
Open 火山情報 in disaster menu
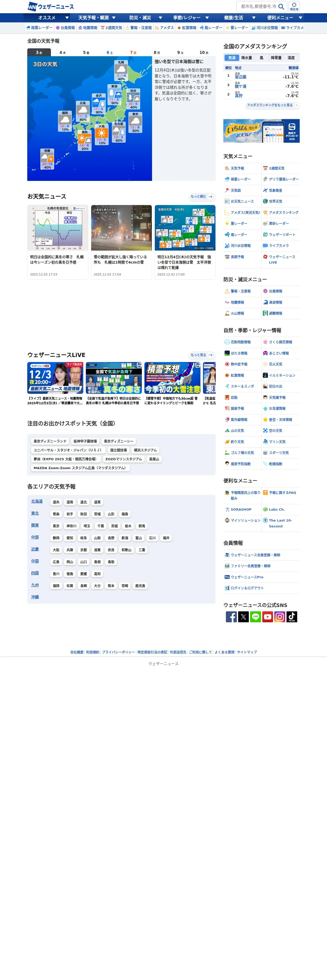point(242,313)
